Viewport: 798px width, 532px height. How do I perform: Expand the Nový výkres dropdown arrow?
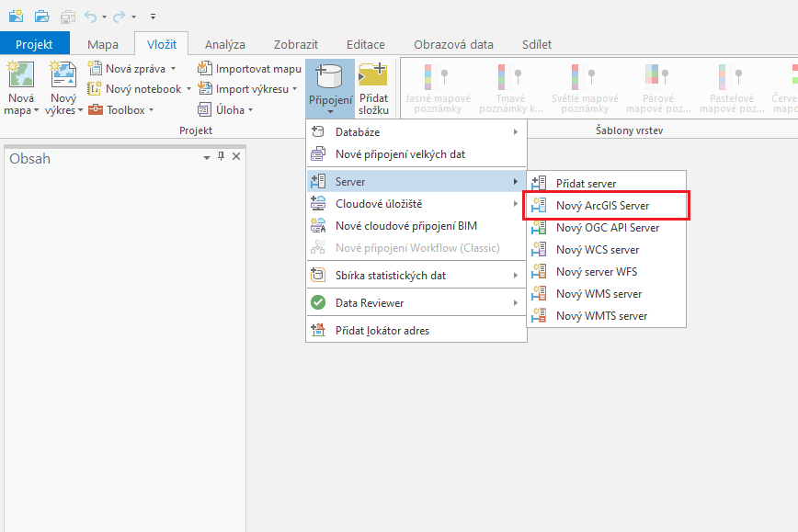point(80,110)
